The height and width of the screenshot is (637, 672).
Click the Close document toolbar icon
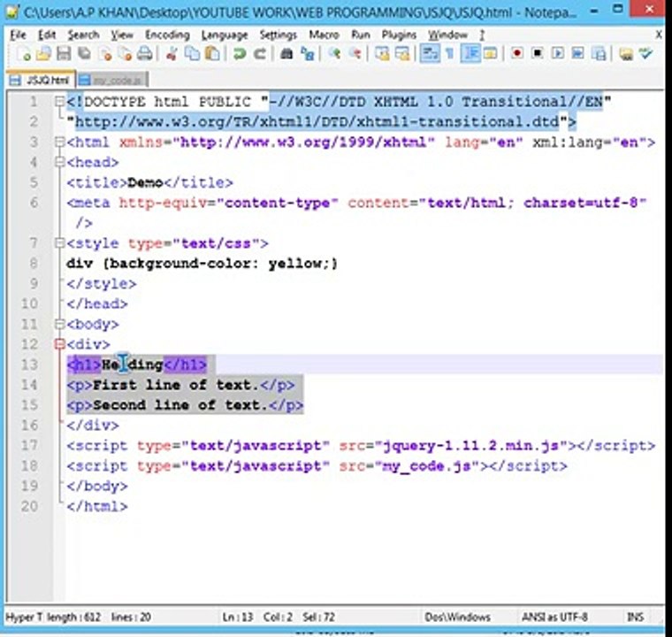point(105,54)
